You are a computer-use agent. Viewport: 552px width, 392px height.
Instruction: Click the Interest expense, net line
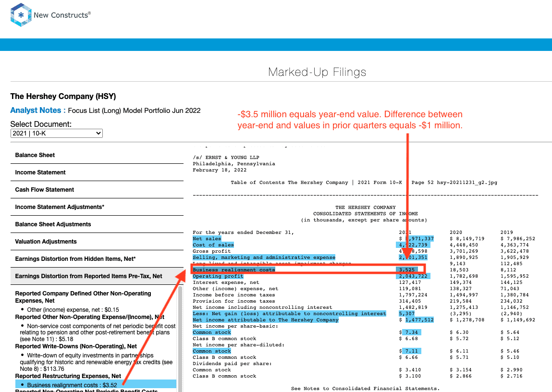226,282
